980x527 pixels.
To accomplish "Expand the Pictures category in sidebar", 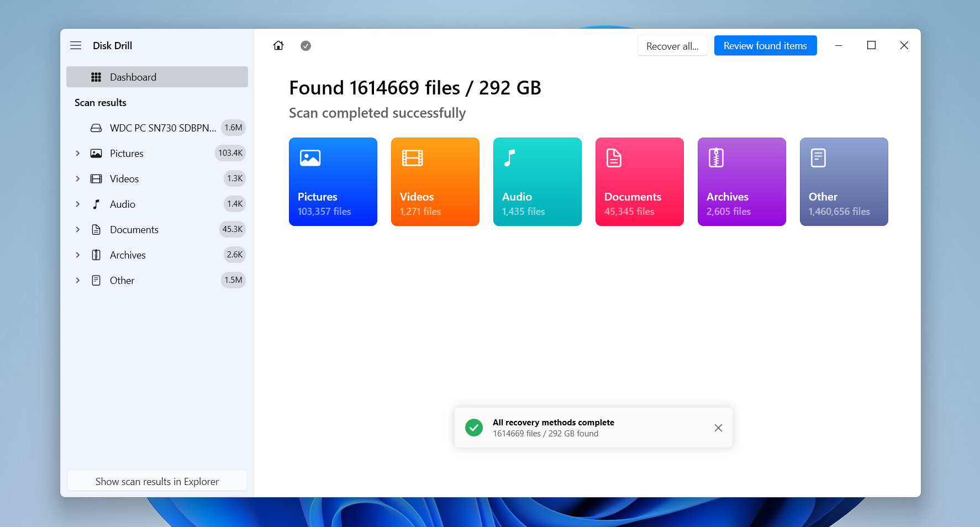I will (78, 154).
